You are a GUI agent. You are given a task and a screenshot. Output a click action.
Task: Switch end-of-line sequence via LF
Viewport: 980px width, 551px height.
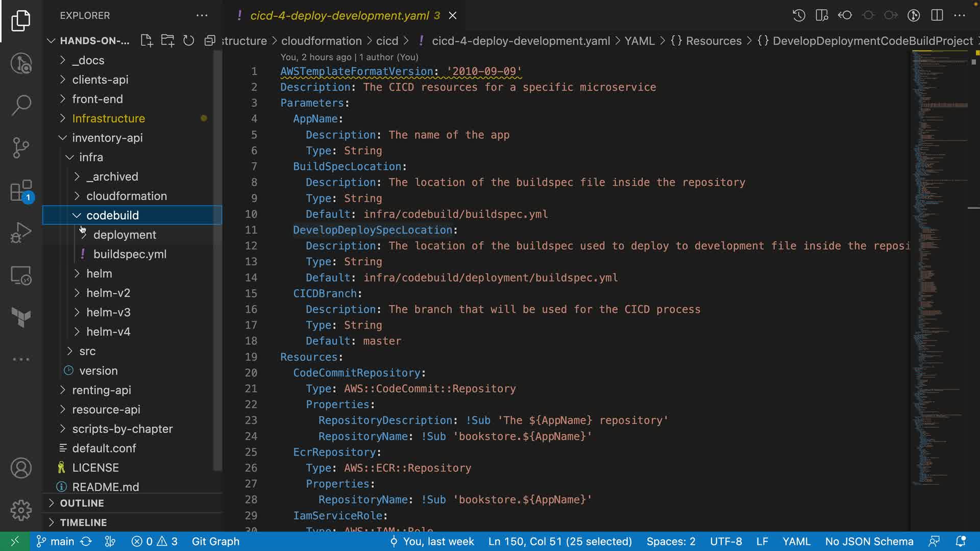pyautogui.click(x=762, y=541)
